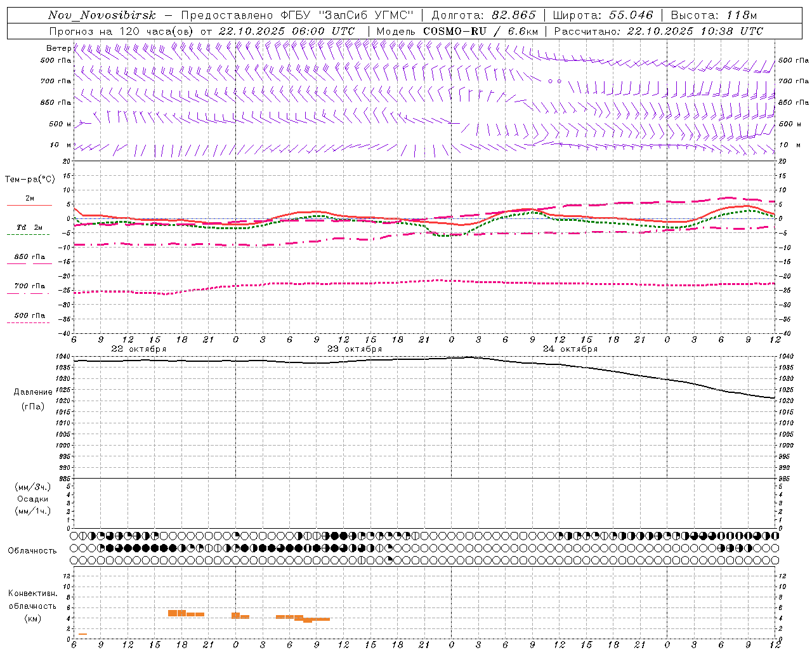Select the provider text ФГБУ "ЗапСиб УГМС"
812x650 pixels.
pos(347,15)
